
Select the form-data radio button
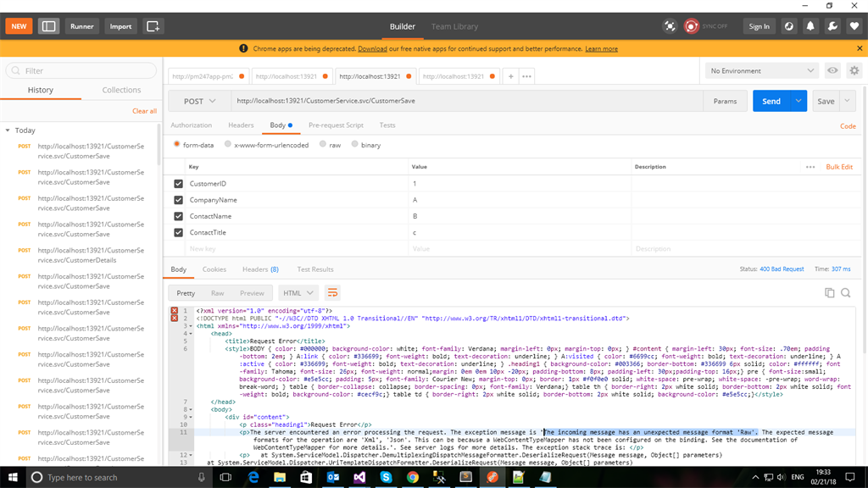[176, 144]
